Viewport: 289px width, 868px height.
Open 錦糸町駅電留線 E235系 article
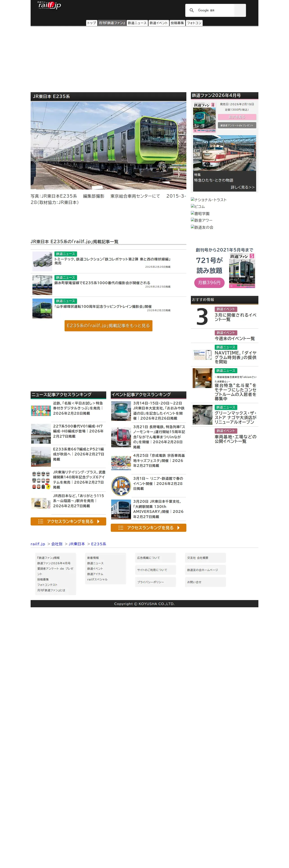pos(102,283)
